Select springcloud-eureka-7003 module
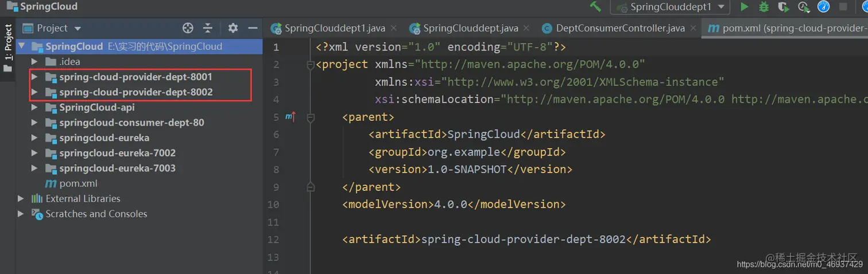 tap(117, 168)
